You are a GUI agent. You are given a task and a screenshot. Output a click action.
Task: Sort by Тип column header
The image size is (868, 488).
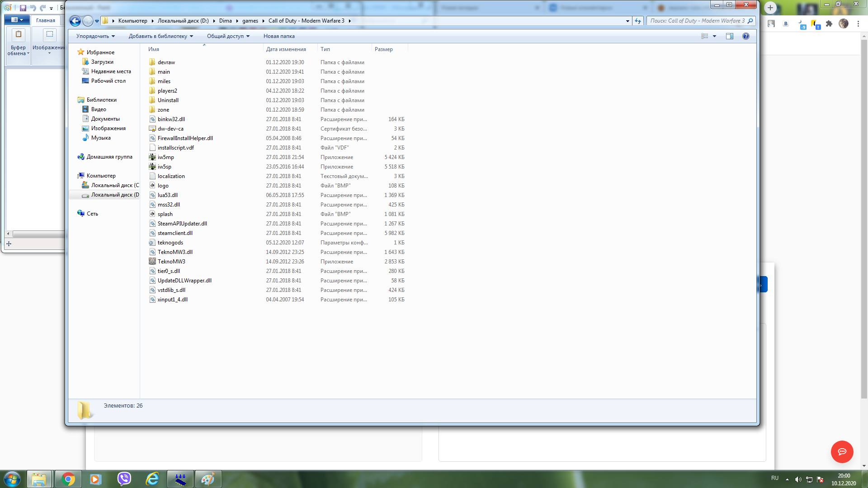pyautogui.click(x=344, y=49)
